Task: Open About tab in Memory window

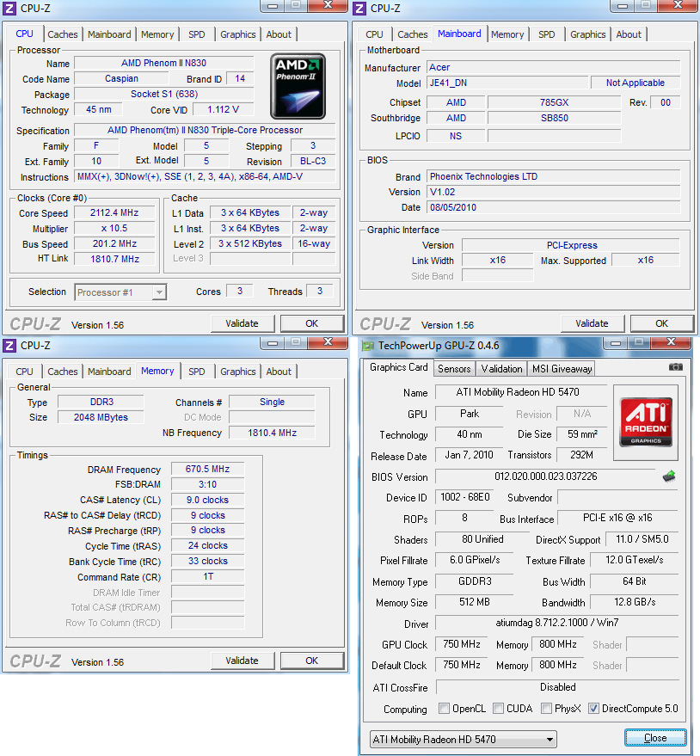Action: [279, 372]
